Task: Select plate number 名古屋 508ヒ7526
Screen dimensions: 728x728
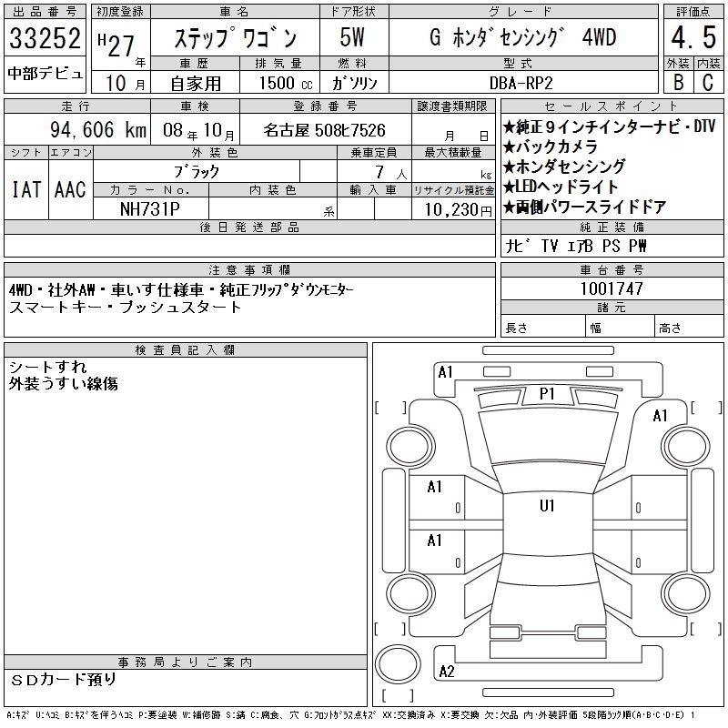Action: coord(324,130)
